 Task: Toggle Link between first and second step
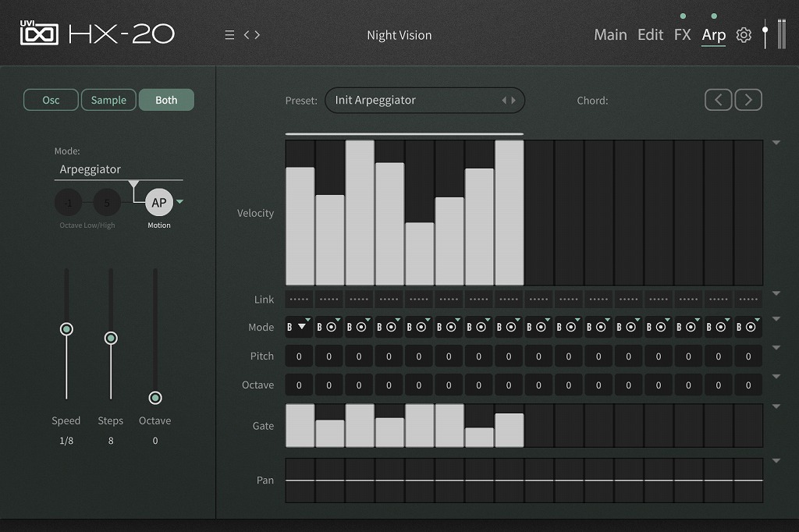point(300,299)
